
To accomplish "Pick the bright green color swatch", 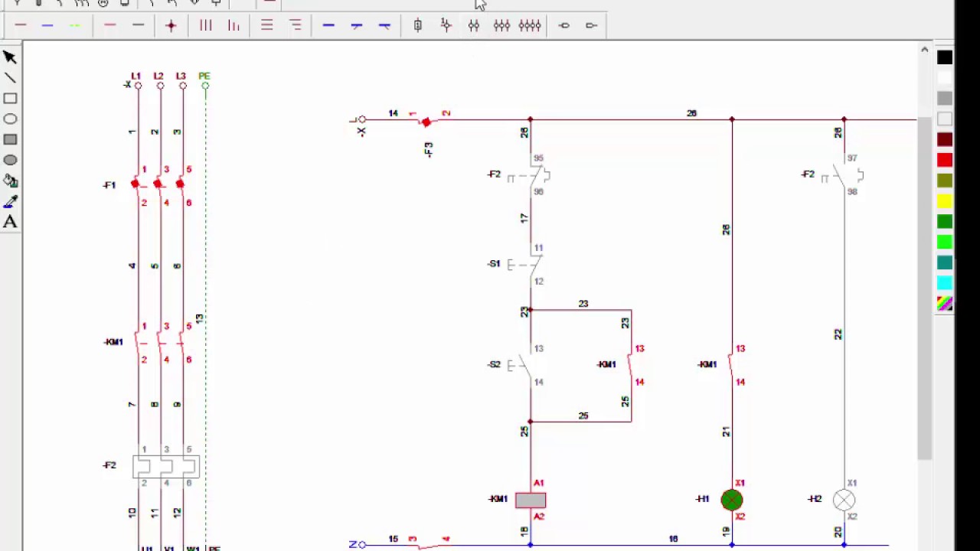I will pyautogui.click(x=945, y=243).
